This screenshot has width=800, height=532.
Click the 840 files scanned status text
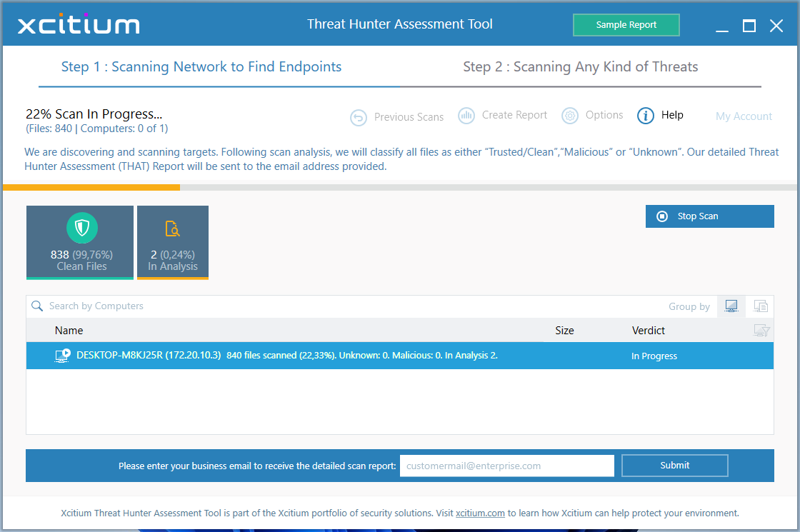click(x=361, y=356)
